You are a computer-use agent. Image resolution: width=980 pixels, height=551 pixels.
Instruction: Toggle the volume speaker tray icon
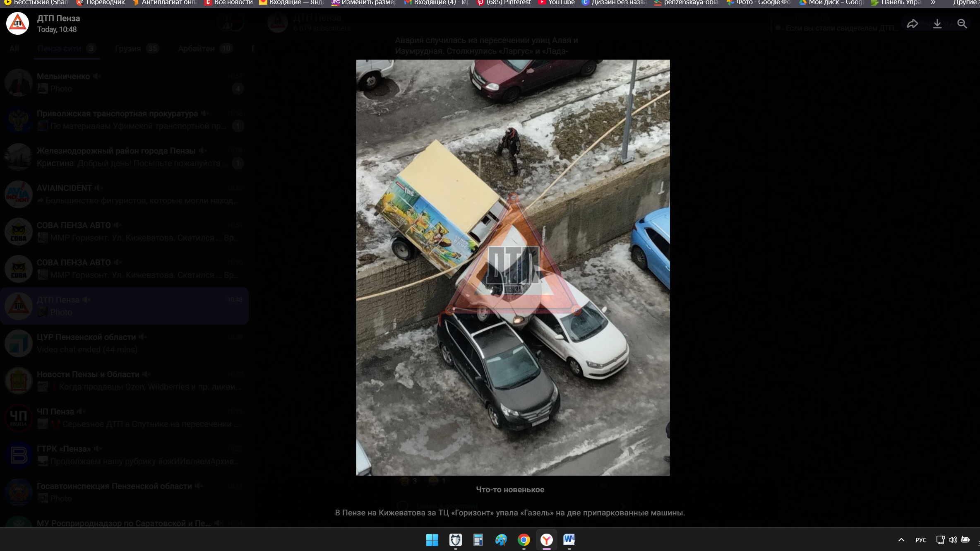pyautogui.click(x=953, y=540)
